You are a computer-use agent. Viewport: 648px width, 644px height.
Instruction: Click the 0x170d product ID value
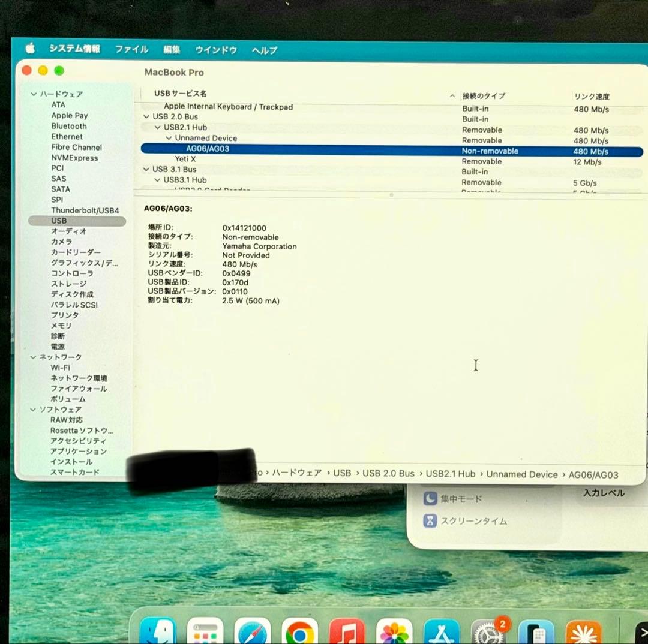point(235,283)
